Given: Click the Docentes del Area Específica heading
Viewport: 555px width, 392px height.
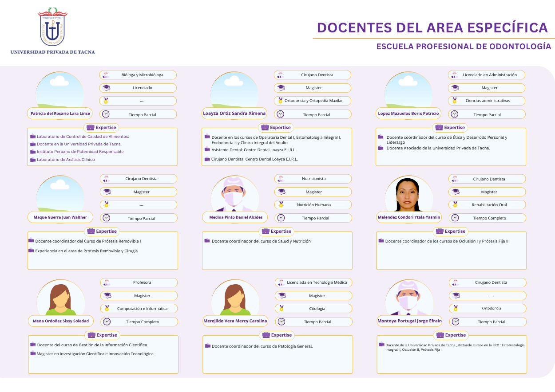Looking at the screenshot, I should 432,27.
